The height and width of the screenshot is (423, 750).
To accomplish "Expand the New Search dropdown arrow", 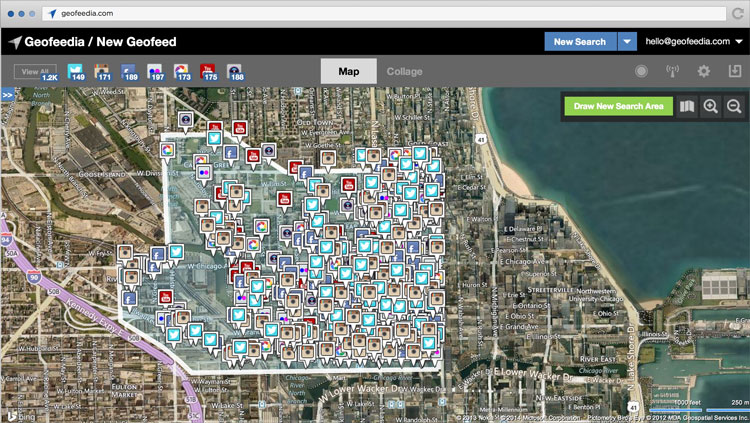I will [627, 42].
